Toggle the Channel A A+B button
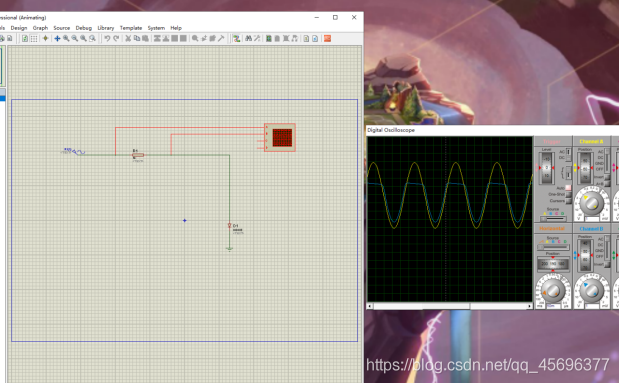The height and width of the screenshot is (384, 620). (607, 183)
